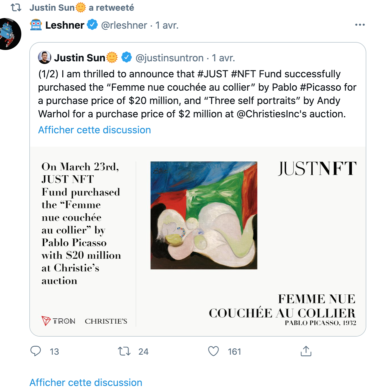Screen dimensions: 377x388
Task: Open the @rleshner handle
Action: tap(124, 25)
